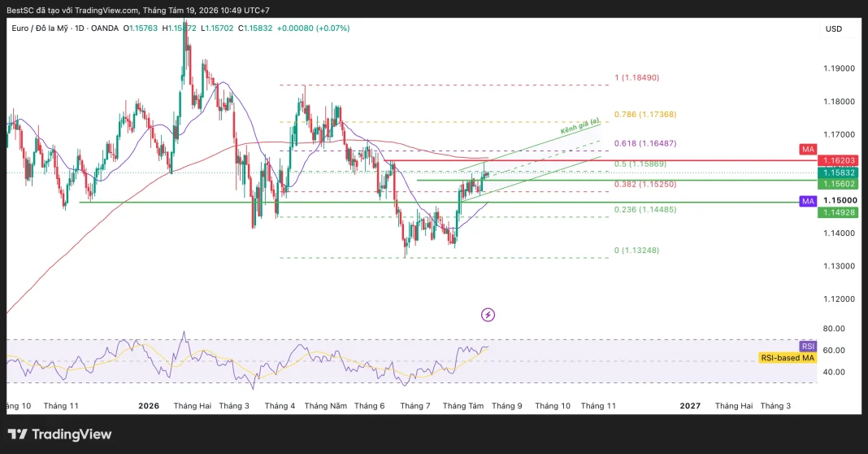Click the Euro / Đô la Mỹ symbol title

coord(39,28)
